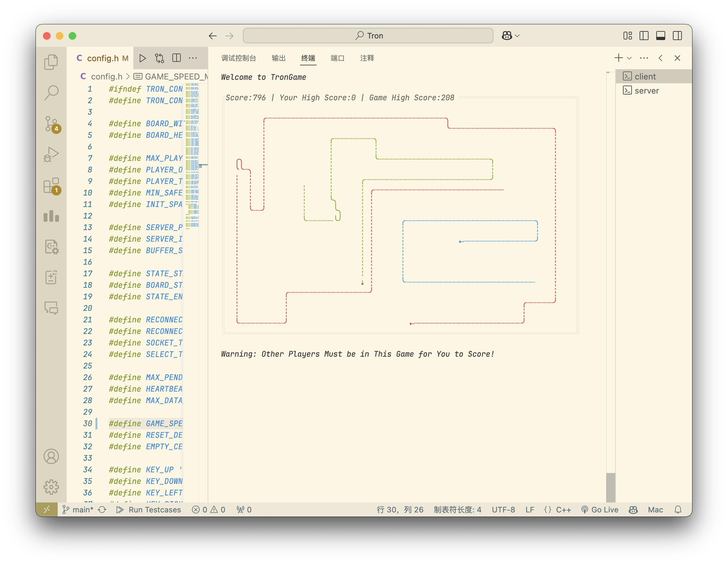Toggle the secondary side bar
728x564 pixels.
677,36
